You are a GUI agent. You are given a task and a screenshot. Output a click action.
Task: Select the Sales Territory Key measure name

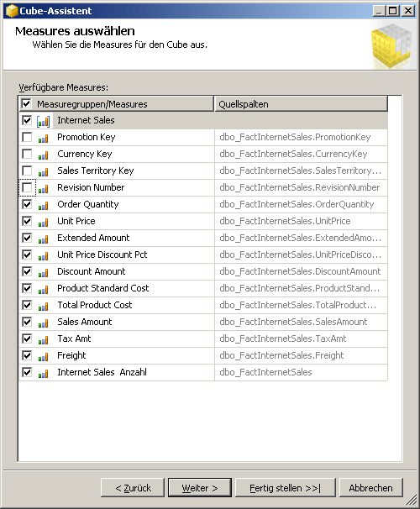(96, 171)
